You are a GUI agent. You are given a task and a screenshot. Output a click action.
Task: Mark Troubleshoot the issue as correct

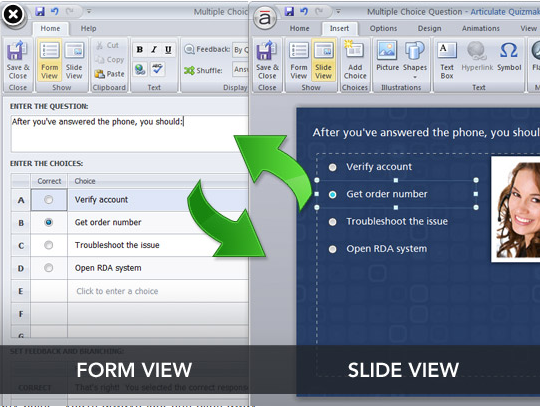tap(49, 245)
